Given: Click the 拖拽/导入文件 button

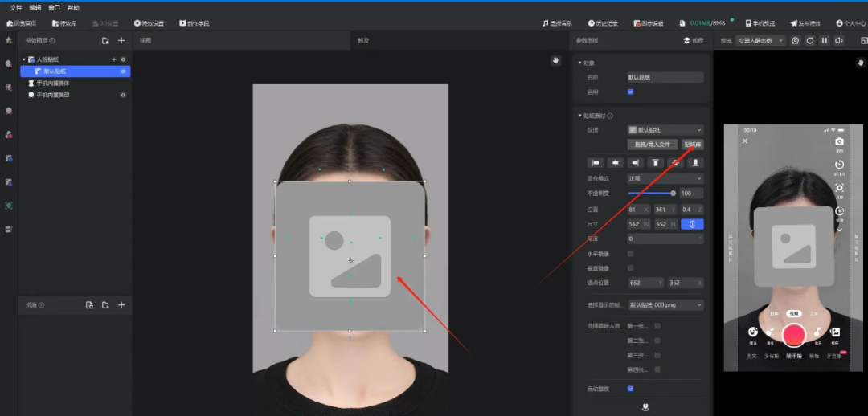Looking at the screenshot, I should [651, 145].
